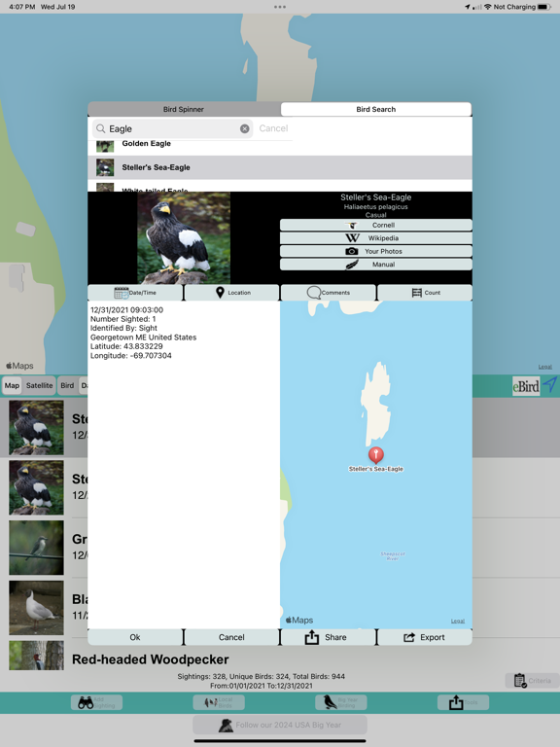
Task: Export the sighting record
Action: tap(425, 637)
